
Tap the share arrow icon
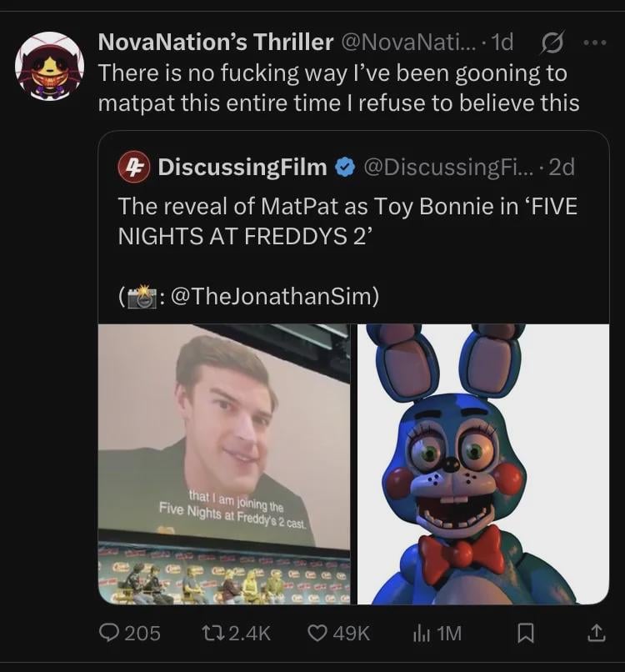coord(595,634)
